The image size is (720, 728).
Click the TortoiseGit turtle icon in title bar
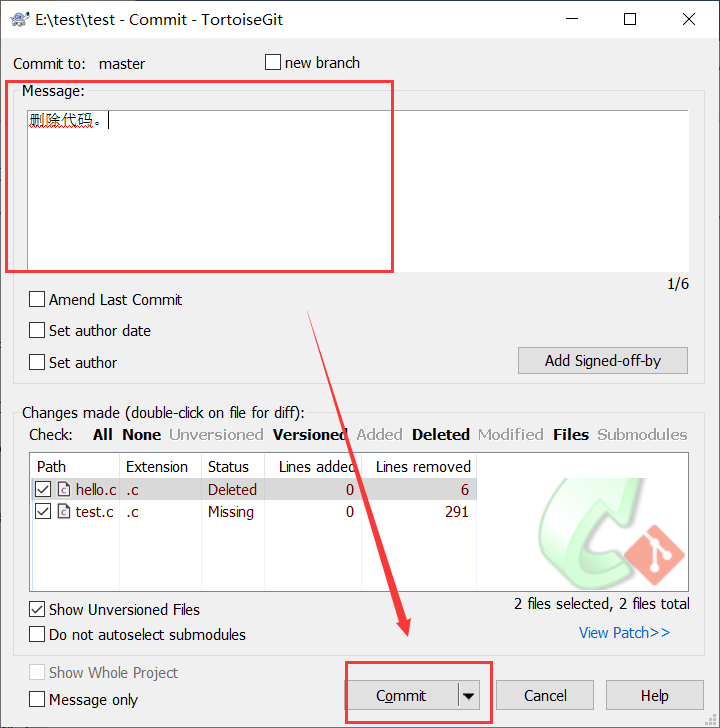click(x=19, y=19)
